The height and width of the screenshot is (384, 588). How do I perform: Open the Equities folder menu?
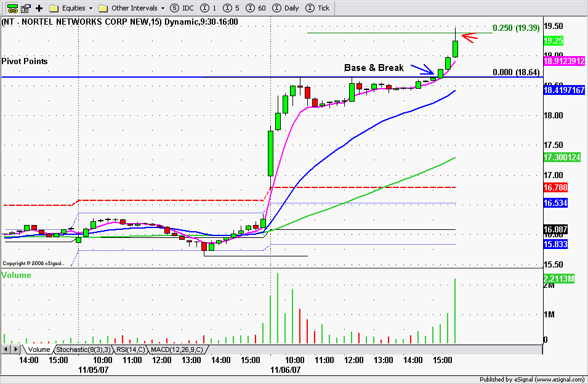point(71,8)
